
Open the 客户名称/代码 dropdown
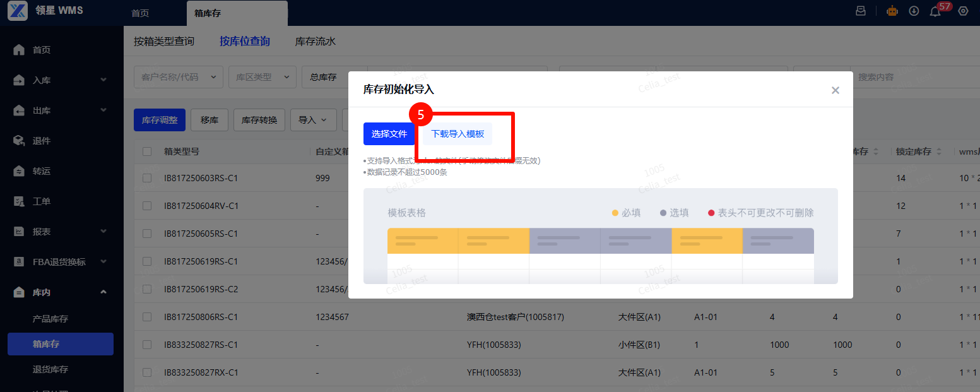(x=179, y=77)
